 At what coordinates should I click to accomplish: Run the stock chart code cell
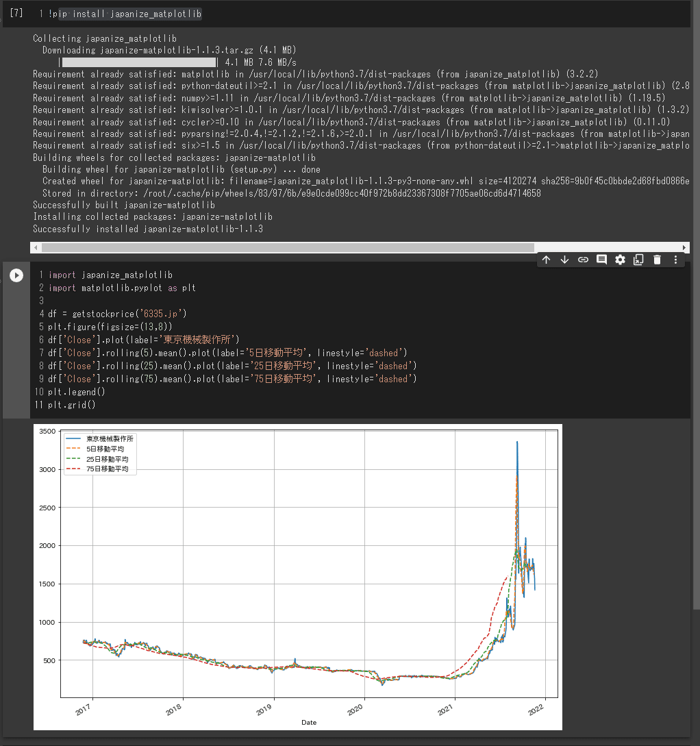pos(16,275)
